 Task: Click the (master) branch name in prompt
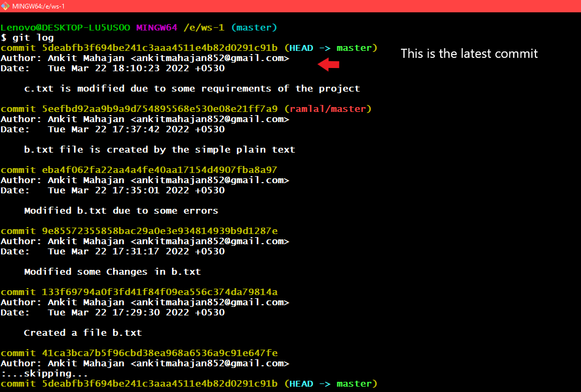click(254, 28)
